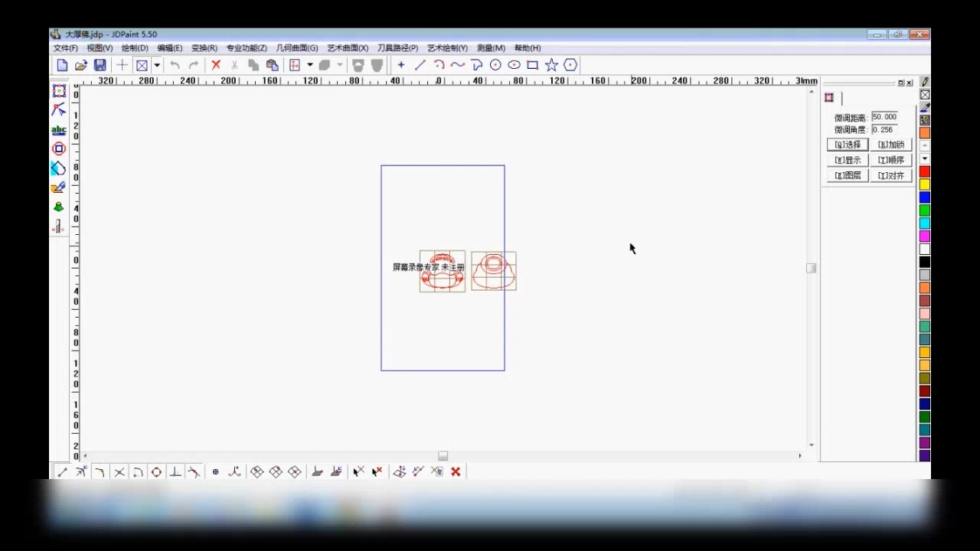Click the red X icon in bottom toolbar
Image resolution: width=980 pixels, height=551 pixels.
(456, 472)
